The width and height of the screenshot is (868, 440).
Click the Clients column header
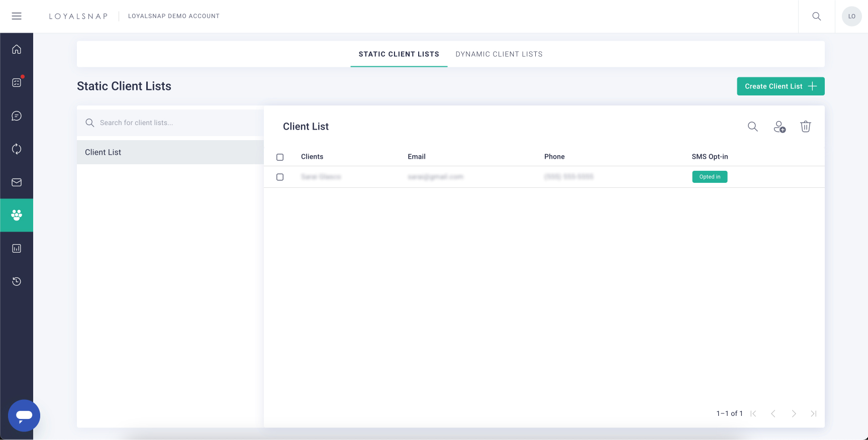(312, 157)
